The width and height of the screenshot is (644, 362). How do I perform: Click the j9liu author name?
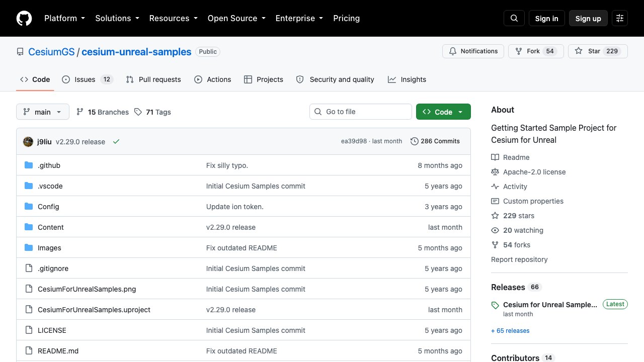click(x=44, y=142)
